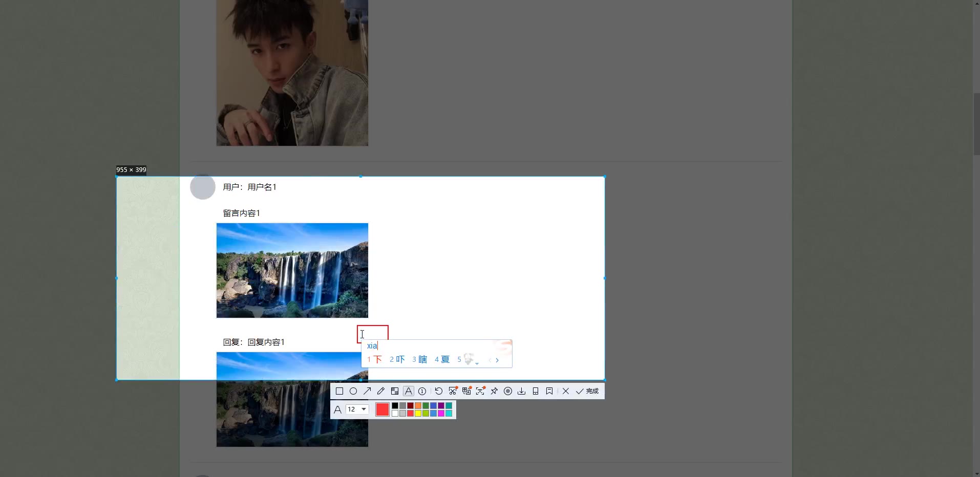Click the current red color preview
The height and width of the screenshot is (477, 980).
382,409
